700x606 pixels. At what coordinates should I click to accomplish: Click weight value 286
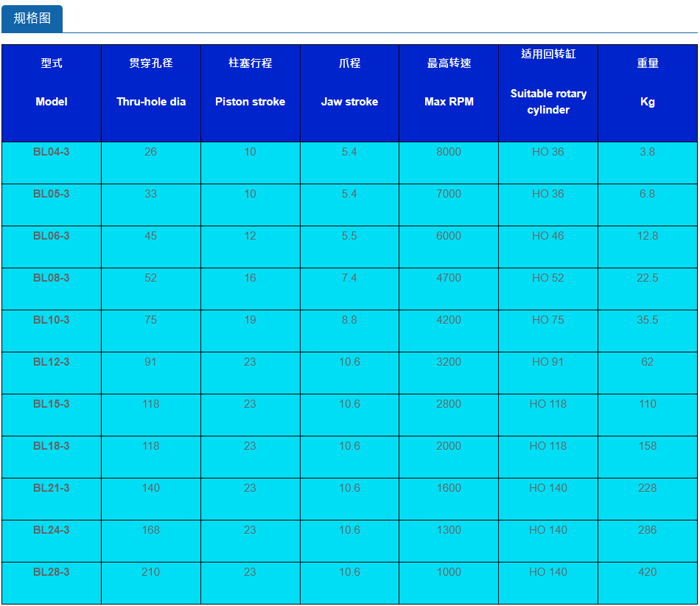click(x=648, y=529)
